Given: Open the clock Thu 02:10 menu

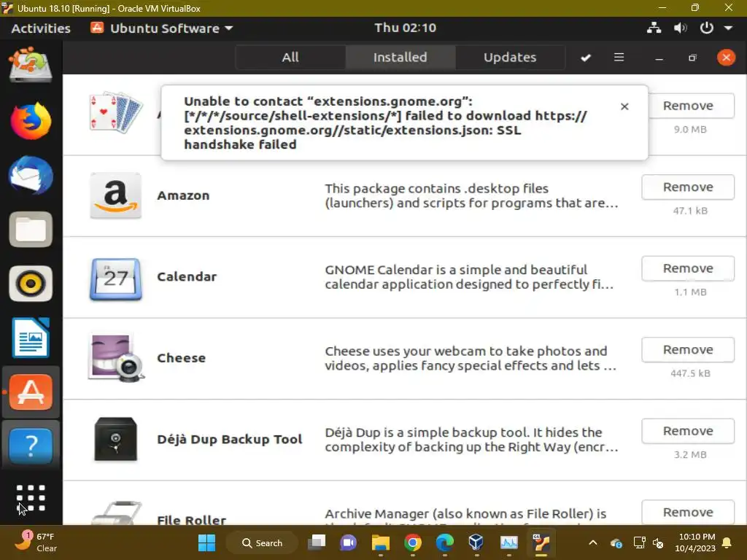Looking at the screenshot, I should [405, 28].
